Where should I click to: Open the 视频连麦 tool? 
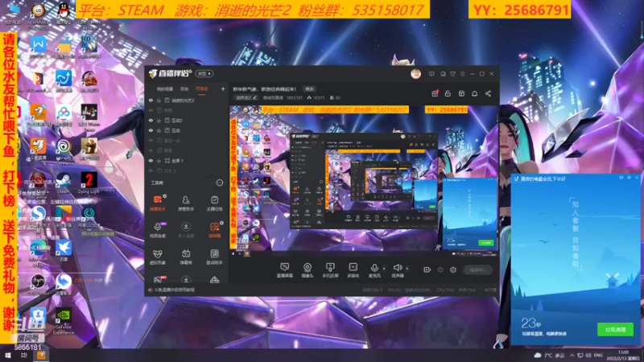157,230
